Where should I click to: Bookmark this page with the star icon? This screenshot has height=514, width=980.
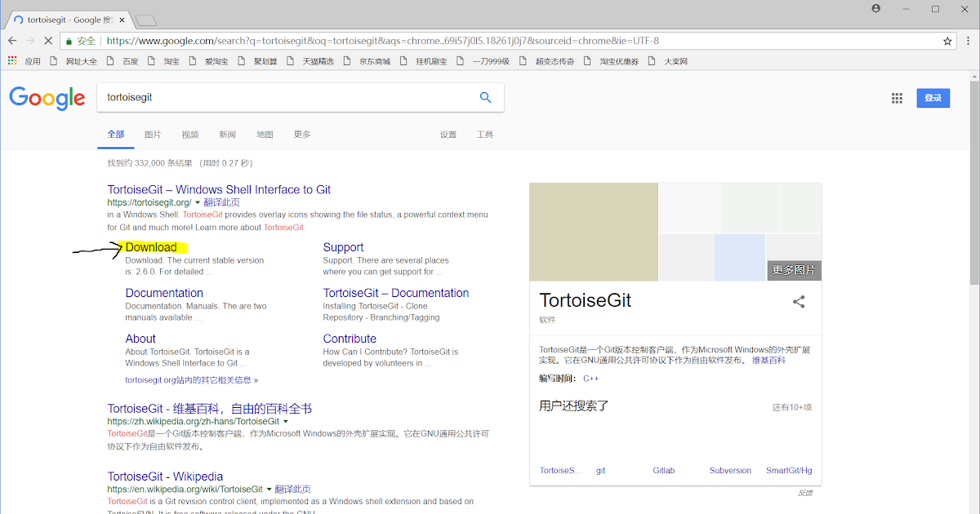947,40
